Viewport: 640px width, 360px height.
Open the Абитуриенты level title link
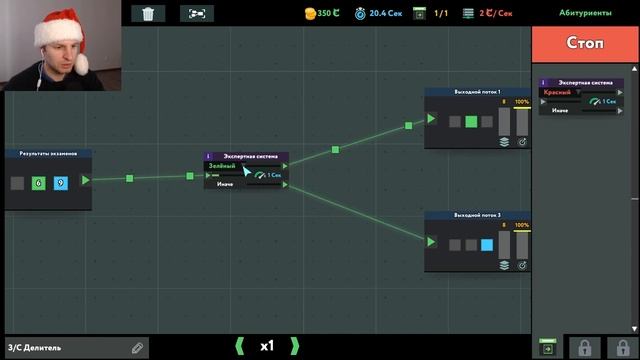tap(585, 13)
